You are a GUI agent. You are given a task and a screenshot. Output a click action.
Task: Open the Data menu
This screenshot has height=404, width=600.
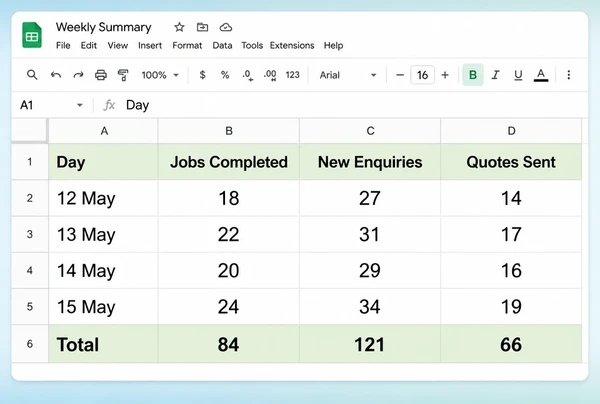[x=222, y=46]
